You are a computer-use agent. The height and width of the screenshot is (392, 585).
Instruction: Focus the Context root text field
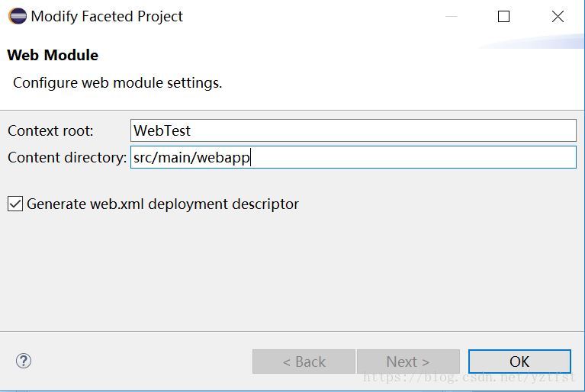353,130
